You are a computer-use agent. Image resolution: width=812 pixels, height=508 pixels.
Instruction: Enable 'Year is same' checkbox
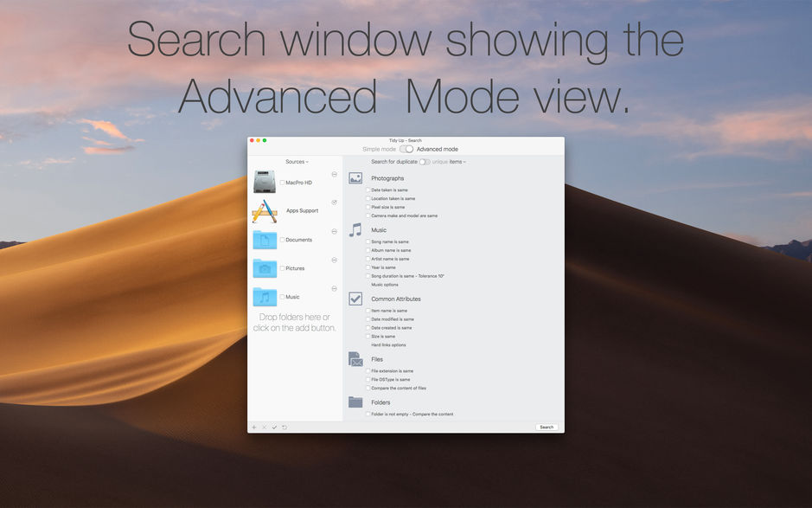368,267
